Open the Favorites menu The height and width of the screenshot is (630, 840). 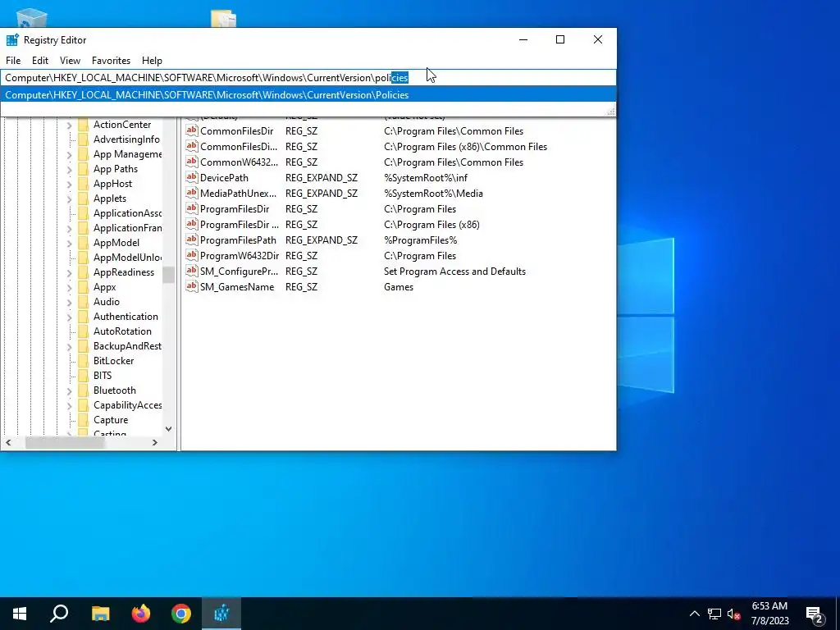point(111,61)
